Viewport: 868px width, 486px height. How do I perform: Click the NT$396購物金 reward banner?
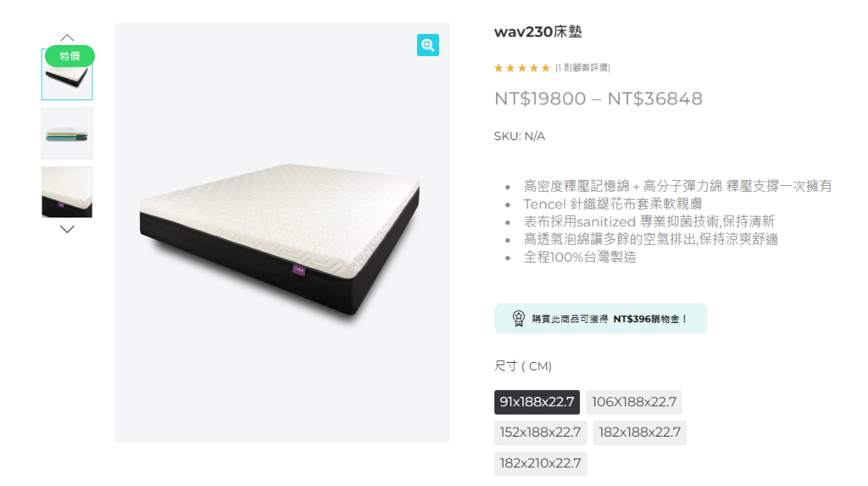pyautogui.click(x=601, y=319)
